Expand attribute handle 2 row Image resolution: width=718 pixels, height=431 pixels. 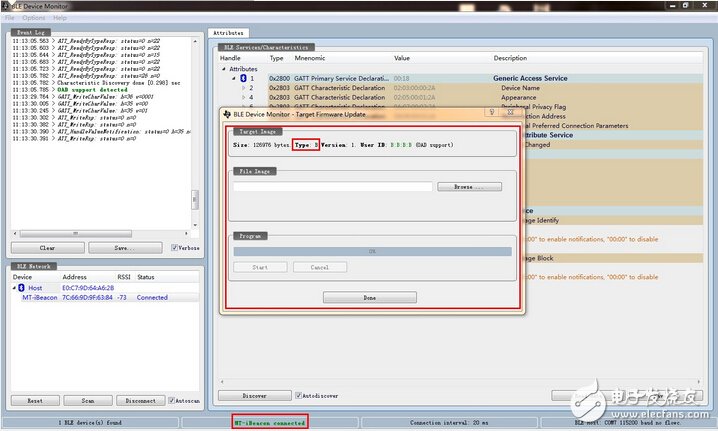click(x=242, y=87)
